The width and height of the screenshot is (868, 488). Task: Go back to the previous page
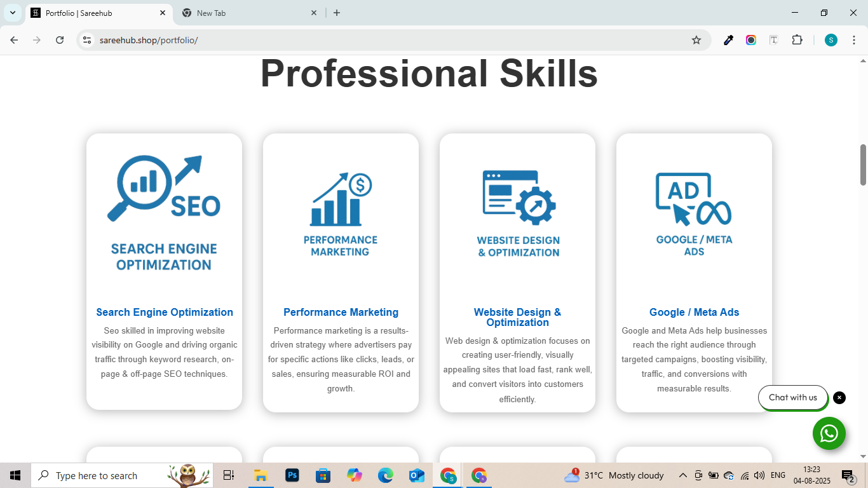coord(14,40)
